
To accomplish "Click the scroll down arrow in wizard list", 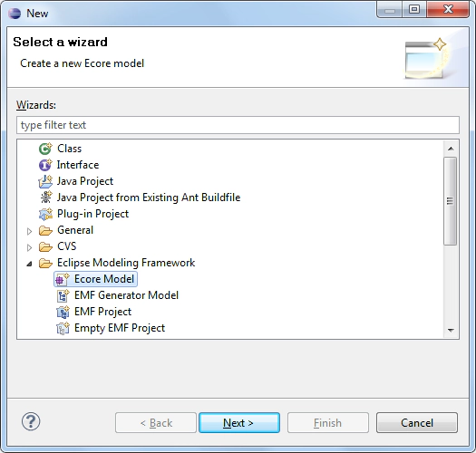I will coord(451,330).
